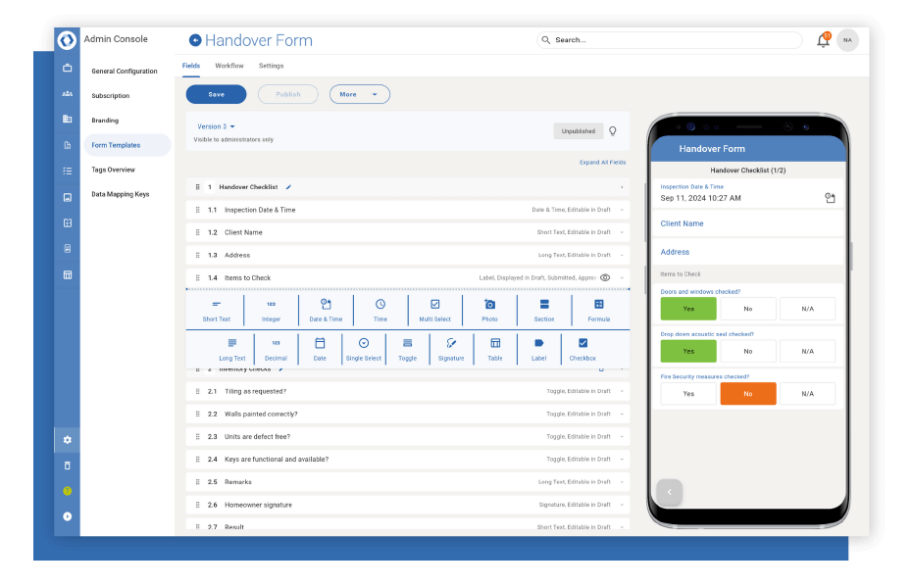Viewport: 912px width, 588px height.
Task: Mark No for Doors and windows checked
Action: point(747,309)
